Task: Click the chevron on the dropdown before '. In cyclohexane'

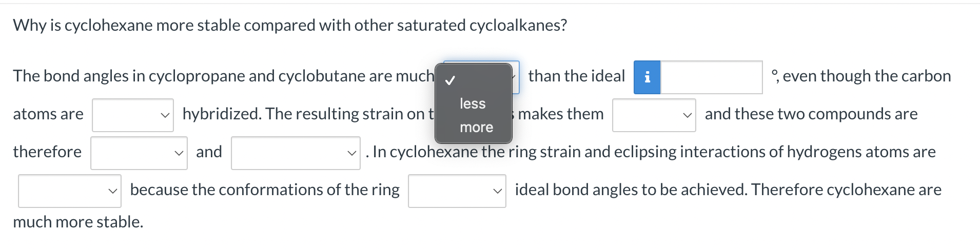Action: (x=351, y=153)
